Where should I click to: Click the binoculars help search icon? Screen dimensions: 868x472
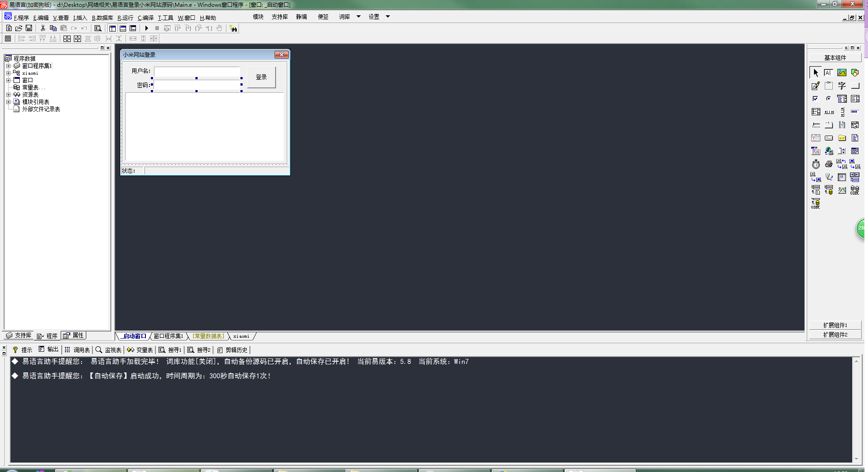(x=233, y=28)
